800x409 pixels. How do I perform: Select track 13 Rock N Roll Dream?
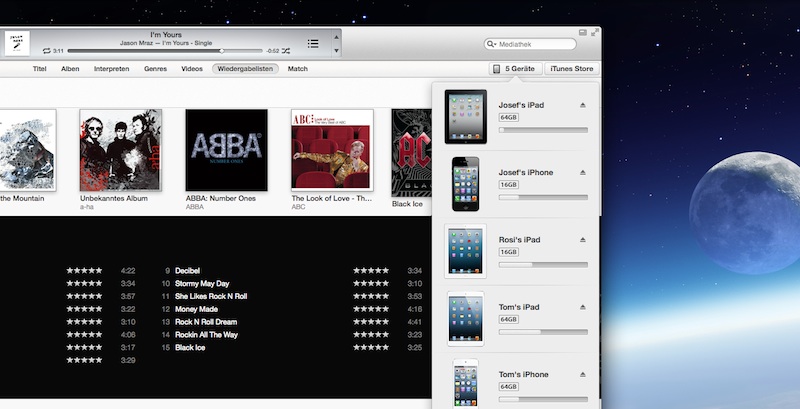tap(206, 322)
